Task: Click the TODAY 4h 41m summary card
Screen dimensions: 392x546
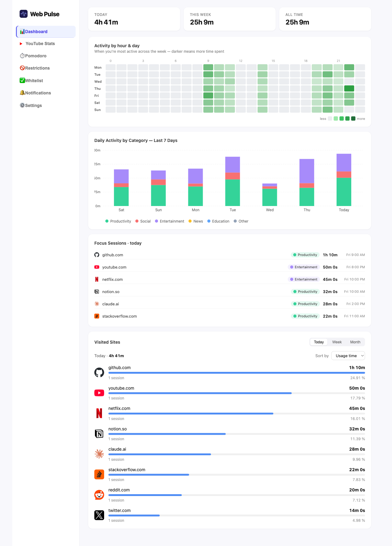Action: click(x=134, y=19)
